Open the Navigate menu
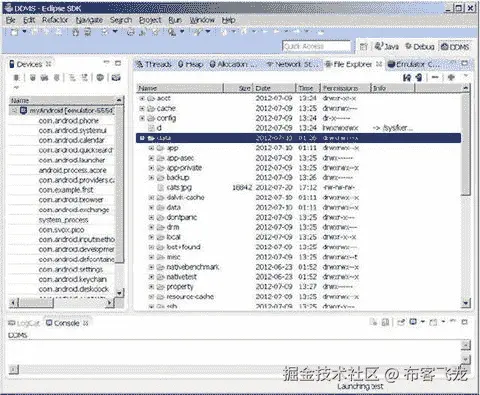This screenshot has height=395, width=480. pyautogui.click(x=89, y=20)
